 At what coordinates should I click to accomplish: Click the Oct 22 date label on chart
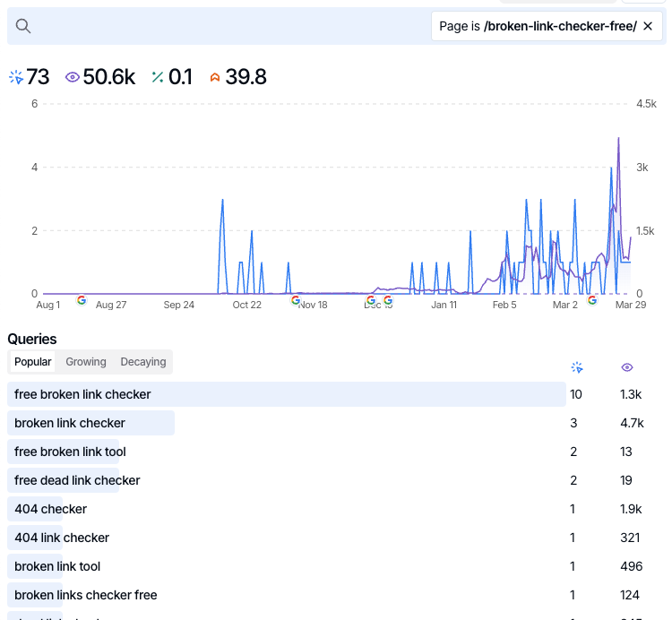[x=247, y=306]
